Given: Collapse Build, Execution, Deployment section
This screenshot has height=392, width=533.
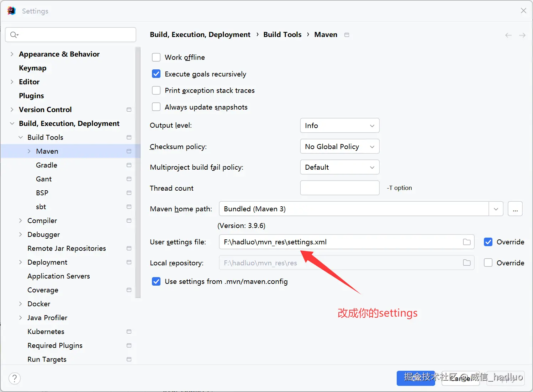Looking at the screenshot, I should [x=12, y=123].
